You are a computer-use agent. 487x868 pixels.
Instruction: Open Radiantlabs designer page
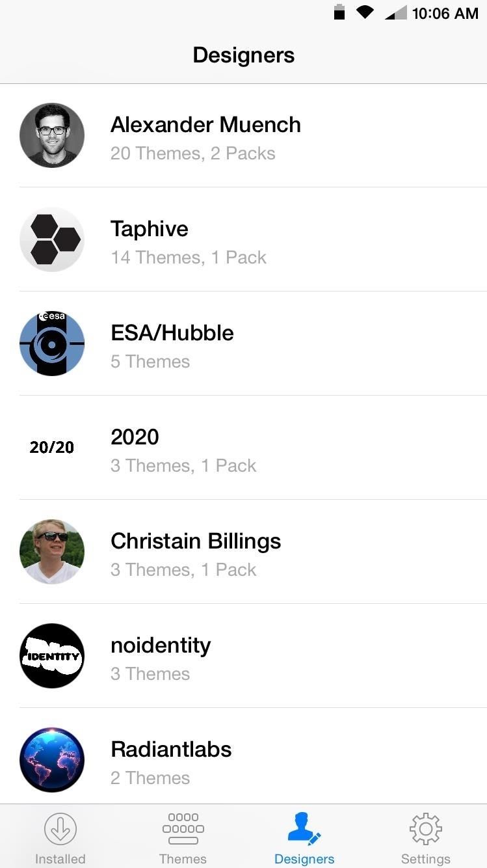click(171, 750)
